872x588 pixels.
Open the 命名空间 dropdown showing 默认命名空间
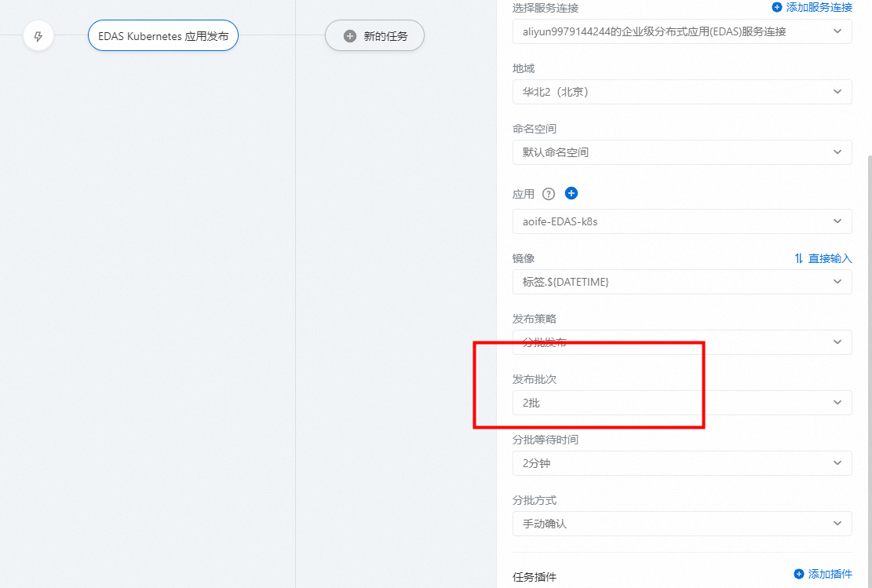682,152
